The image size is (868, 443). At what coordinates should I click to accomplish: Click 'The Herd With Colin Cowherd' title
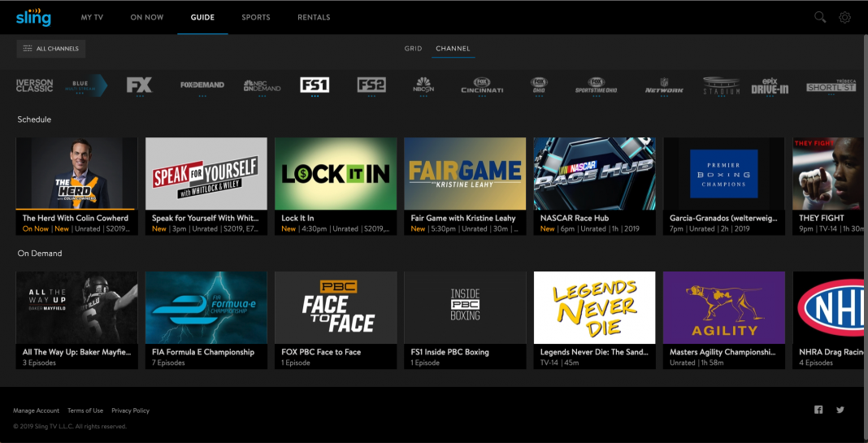point(76,218)
